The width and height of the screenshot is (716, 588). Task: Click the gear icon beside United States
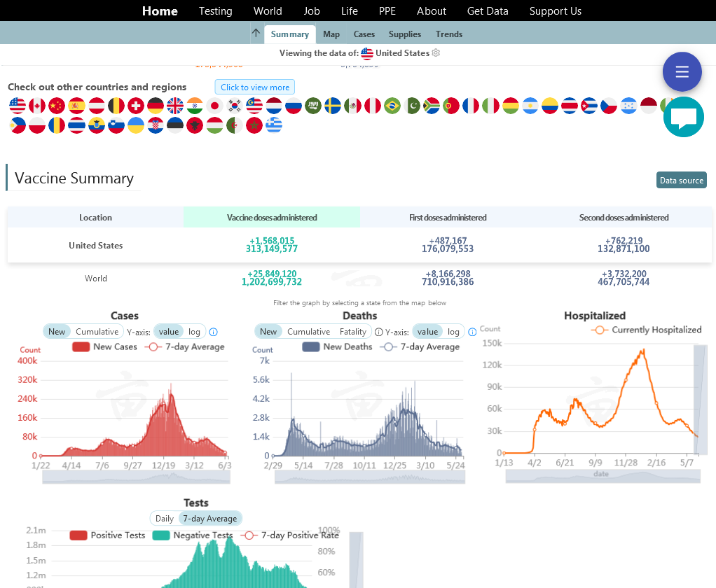pos(436,53)
